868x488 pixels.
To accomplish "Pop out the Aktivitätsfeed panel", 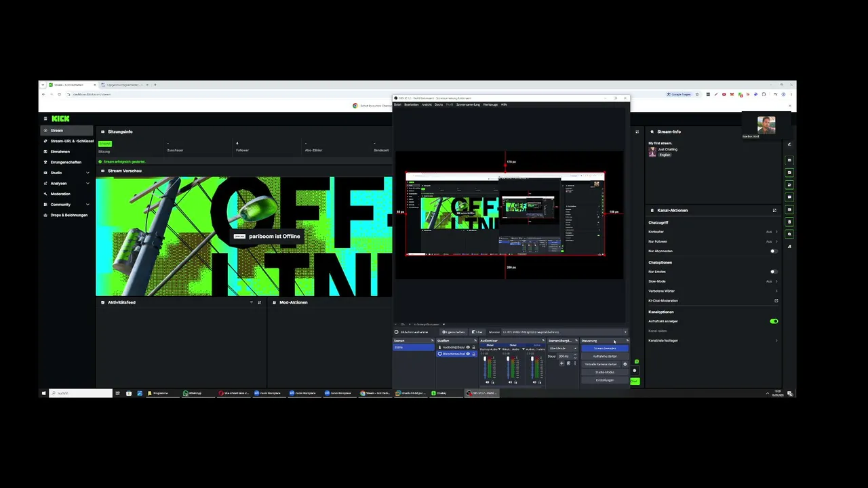I will point(259,302).
